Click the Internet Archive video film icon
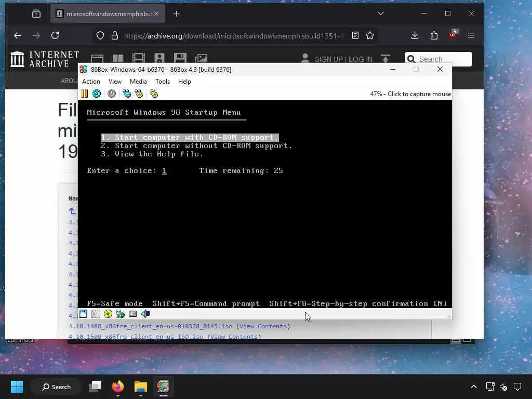Screen dimensions: 532x399 click(x=138, y=58)
